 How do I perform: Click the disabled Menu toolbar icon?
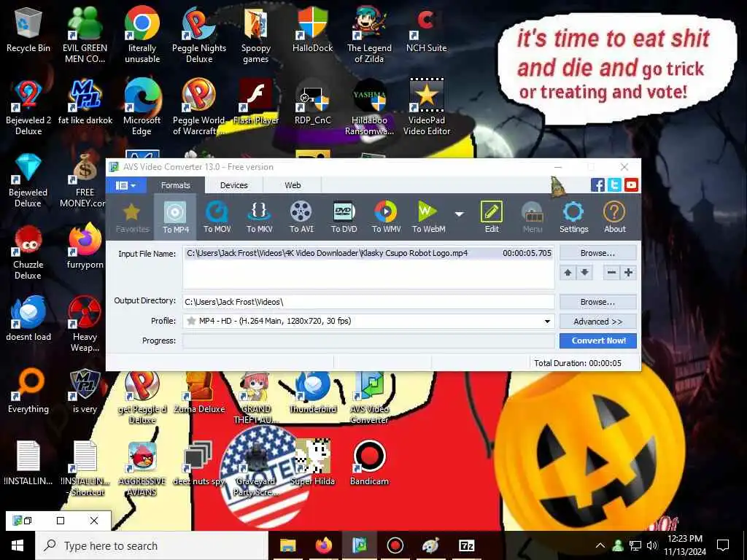point(533,217)
